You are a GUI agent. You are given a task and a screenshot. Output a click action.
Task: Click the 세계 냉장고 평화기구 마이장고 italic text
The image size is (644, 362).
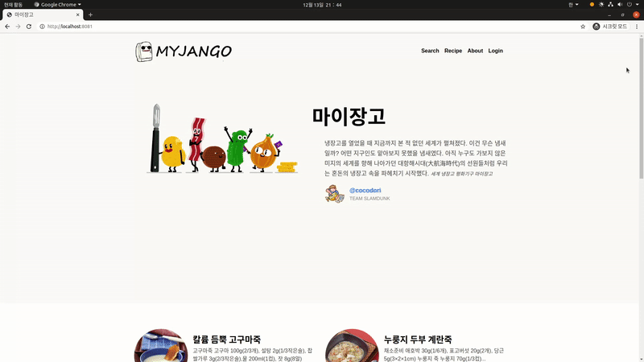(461, 174)
